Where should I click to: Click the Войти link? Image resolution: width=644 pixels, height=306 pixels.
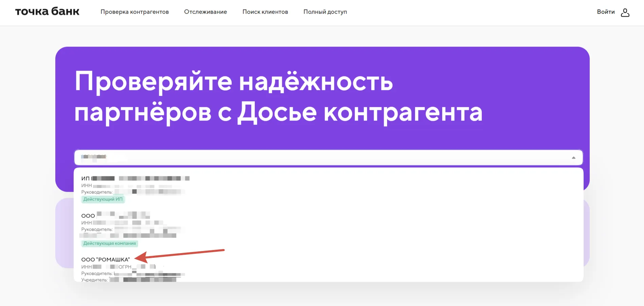click(x=606, y=12)
